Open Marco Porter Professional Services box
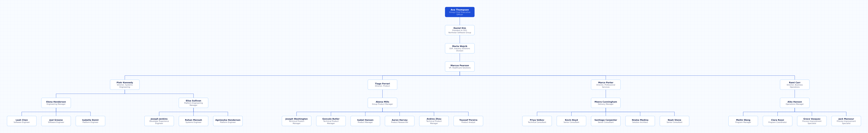Image resolution: width=868 pixels, height=133 pixels. click(605, 85)
